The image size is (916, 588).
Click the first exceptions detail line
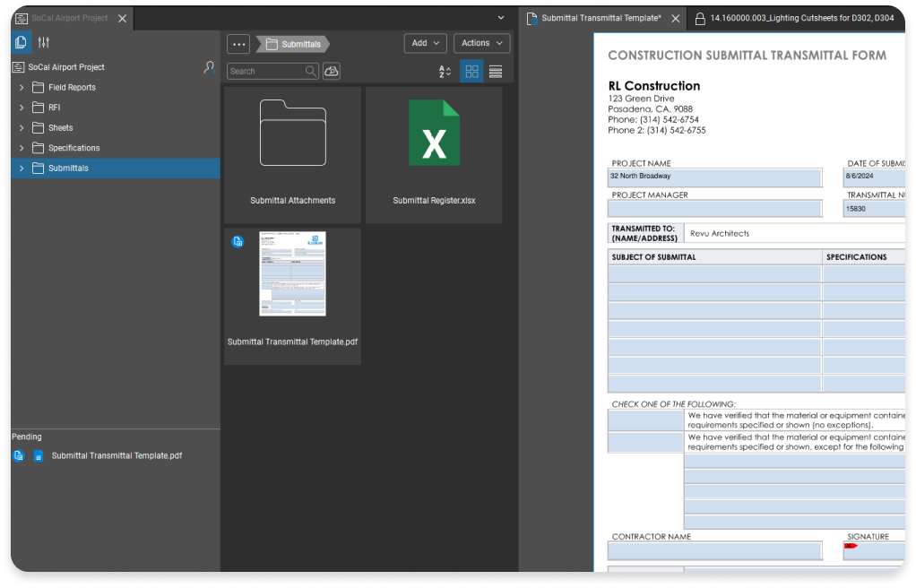[x=795, y=462]
